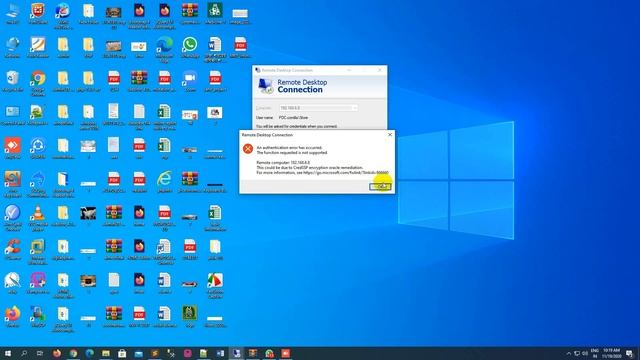The width and height of the screenshot is (640, 360).
Task: Launch Edge from the taskbar
Action: tap(89, 353)
